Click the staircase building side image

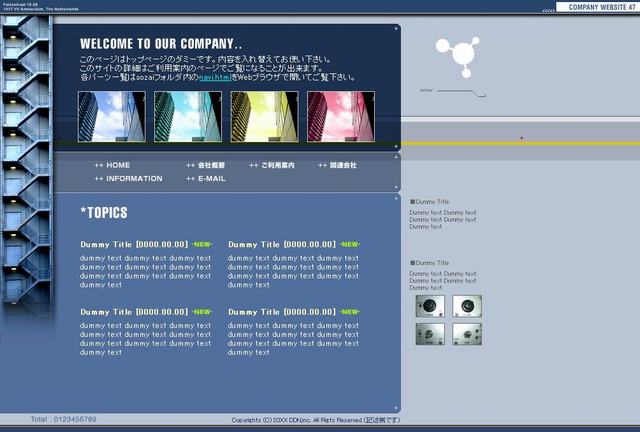[27, 159]
